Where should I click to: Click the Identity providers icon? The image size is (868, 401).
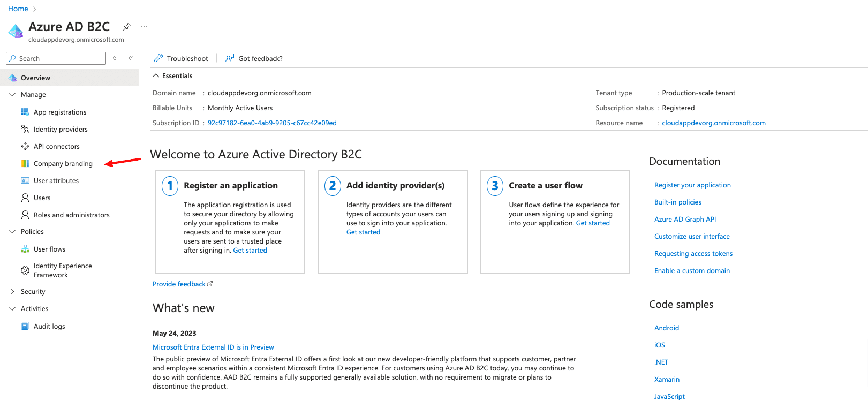pyautogui.click(x=25, y=129)
